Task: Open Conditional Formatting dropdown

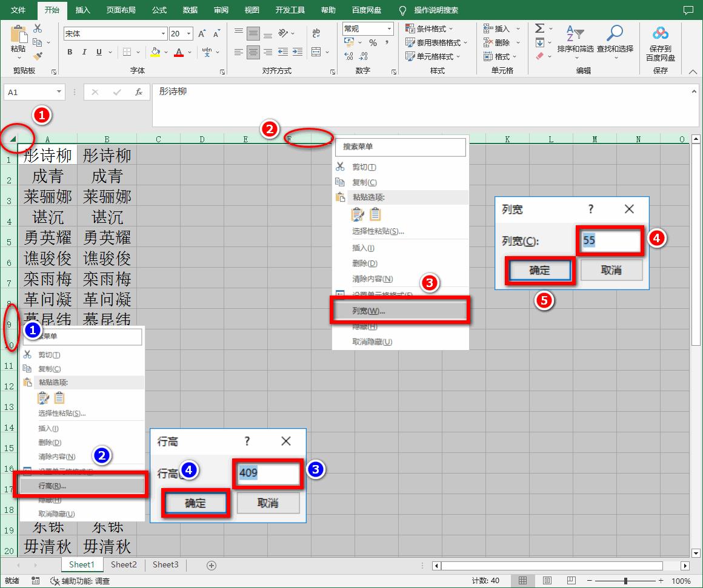Action: tap(429, 28)
